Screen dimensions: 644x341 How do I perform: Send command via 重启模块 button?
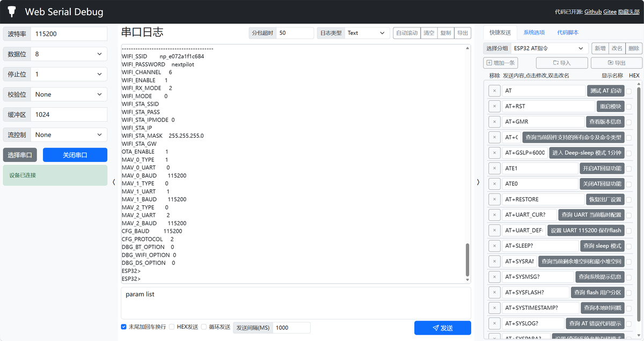611,106
